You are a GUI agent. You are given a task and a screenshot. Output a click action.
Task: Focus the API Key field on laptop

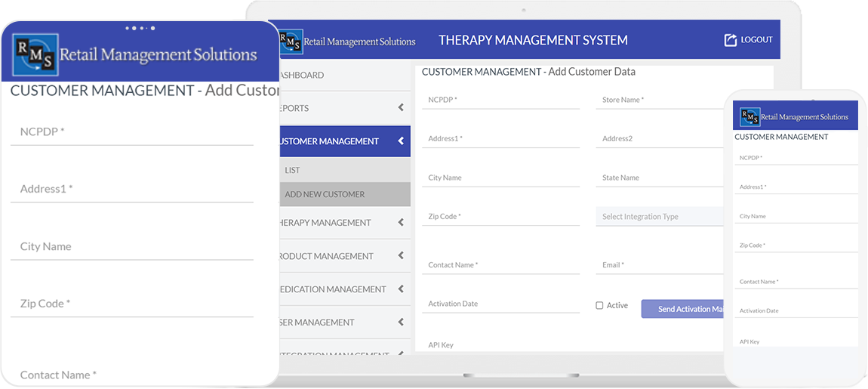point(500,344)
